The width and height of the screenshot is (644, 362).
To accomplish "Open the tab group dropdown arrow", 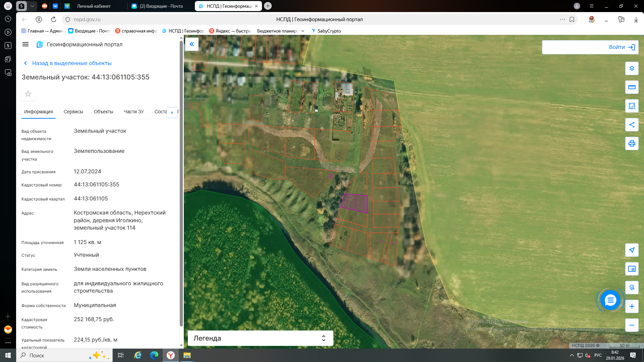I will pos(32,6).
